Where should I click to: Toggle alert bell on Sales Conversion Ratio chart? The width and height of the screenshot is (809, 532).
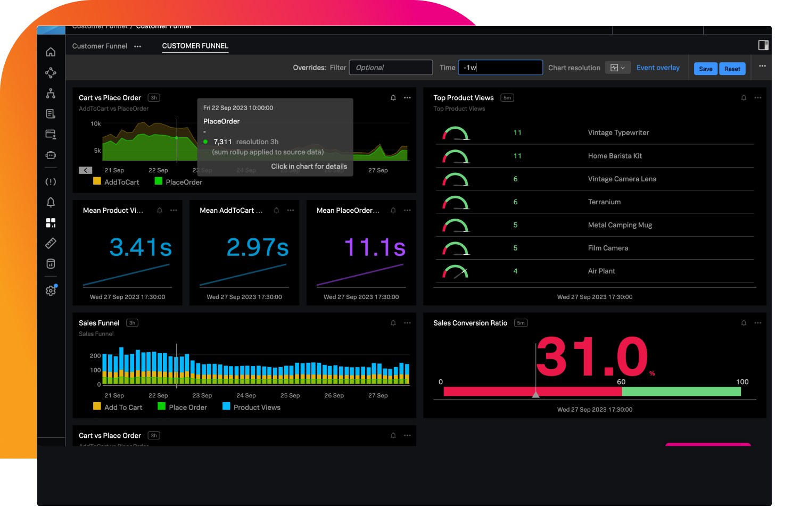[744, 323]
